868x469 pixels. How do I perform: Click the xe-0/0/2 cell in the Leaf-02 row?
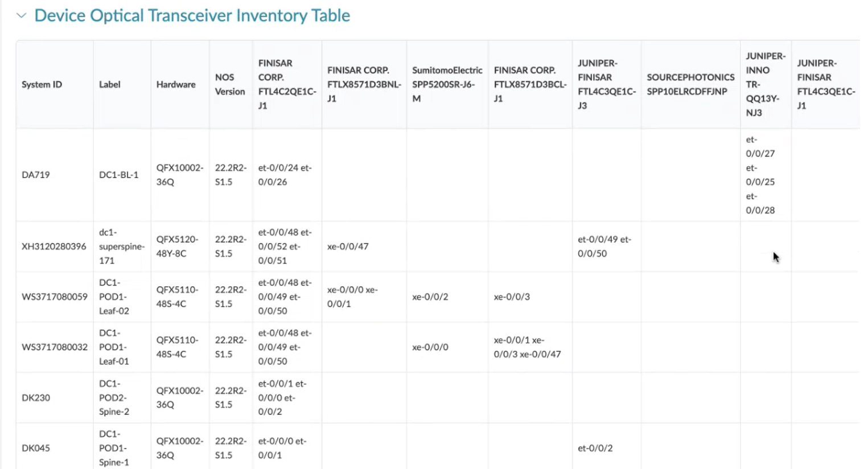tap(429, 297)
